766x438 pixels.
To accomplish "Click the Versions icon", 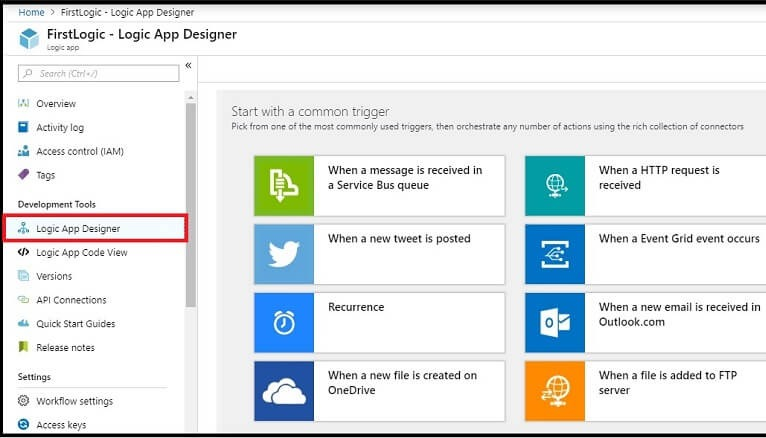I will 23,275.
